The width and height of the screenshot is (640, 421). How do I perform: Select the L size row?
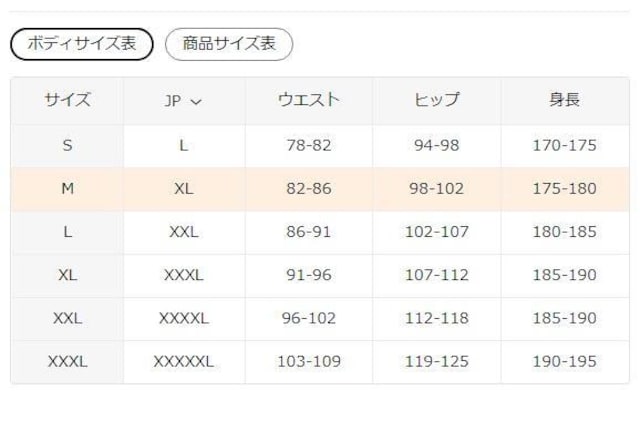tap(67, 232)
